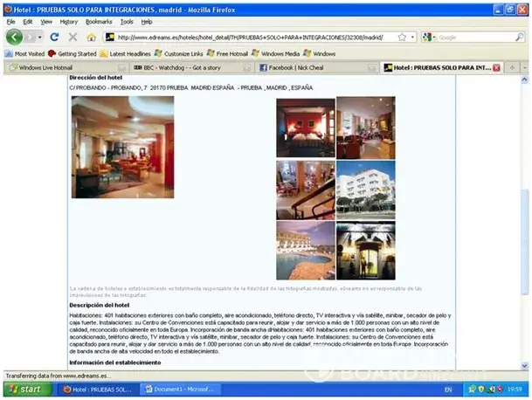Close the Hotel PRUEBAS tab with red X
This screenshot has height=400, width=532.
point(496,67)
